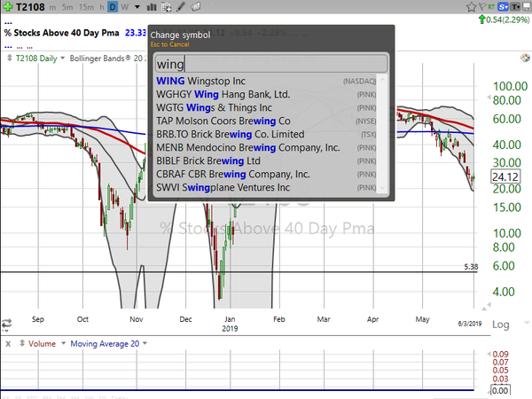Select the Daily (D) timeframe
This screenshot has height=399, width=532.
(x=113, y=7)
